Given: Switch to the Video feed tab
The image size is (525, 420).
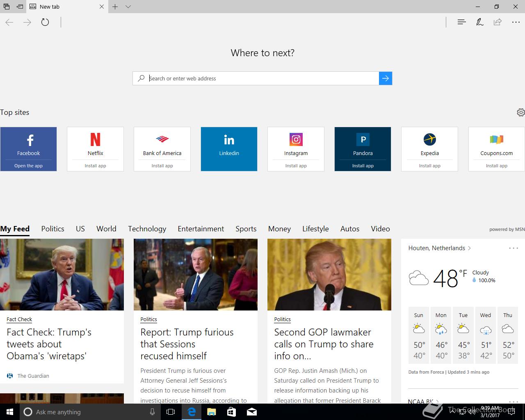Looking at the screenshot, I should (380, 229).
